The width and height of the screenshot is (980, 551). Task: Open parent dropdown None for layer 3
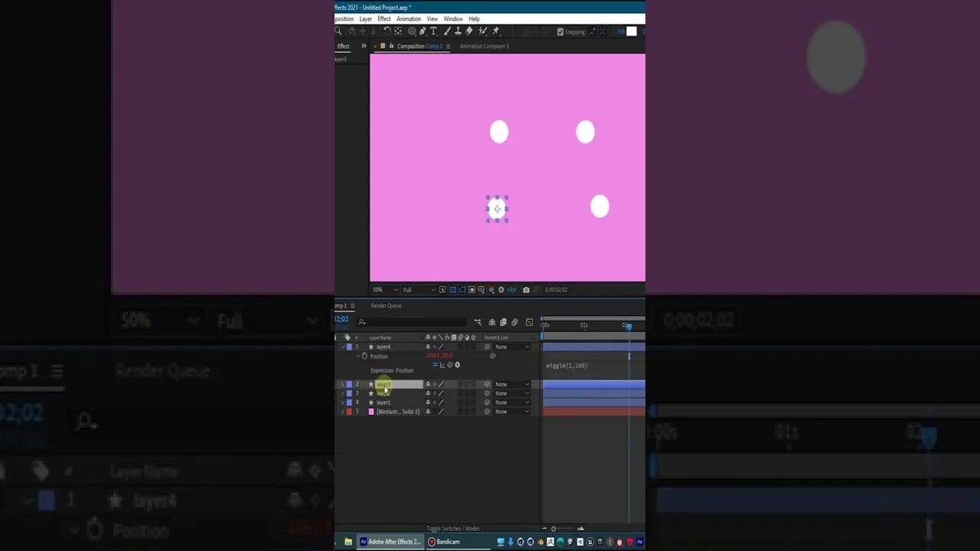[512, 393]
